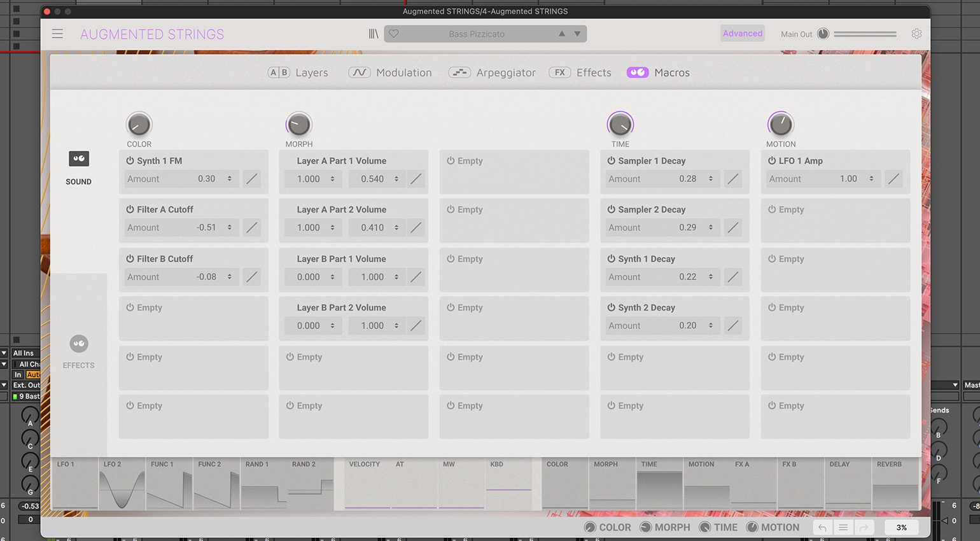980x541 pixels.
Task: Switch to the Arpeggiator tab
Action: [492, 73]
